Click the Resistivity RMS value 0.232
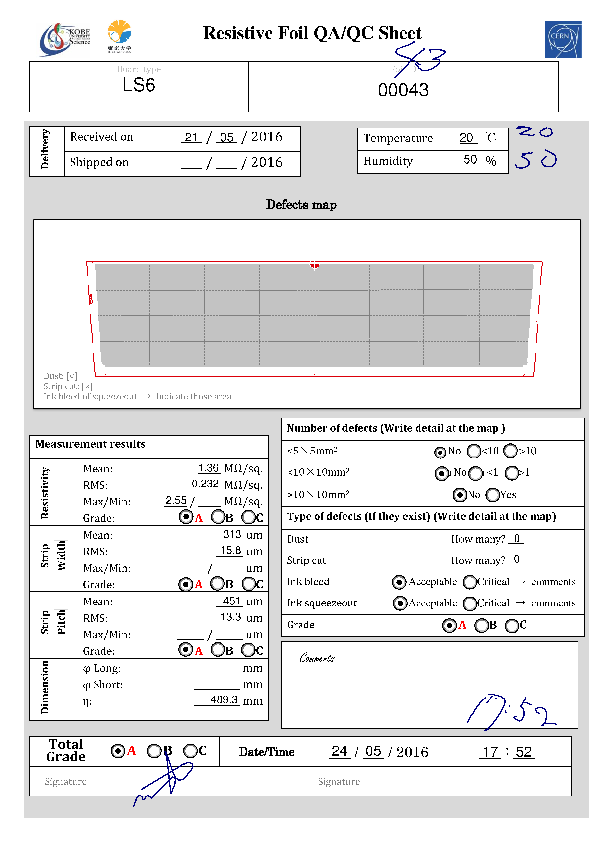 pos(206,484)
